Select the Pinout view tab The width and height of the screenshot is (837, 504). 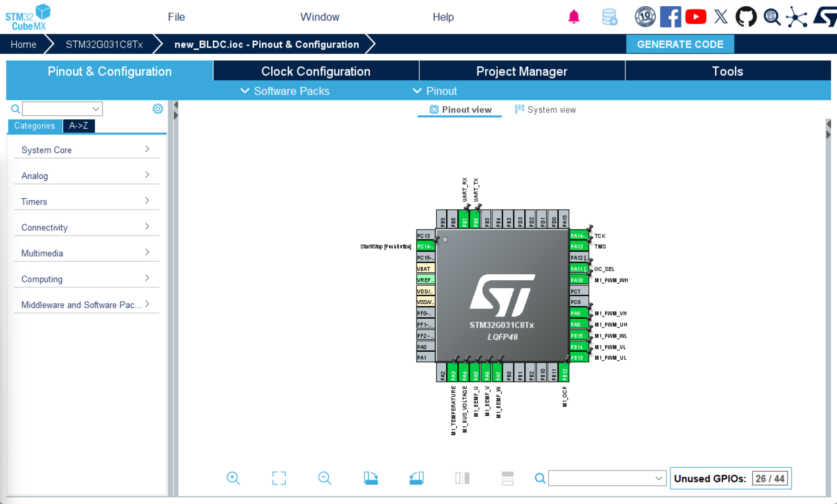pyautogui.click(x=460, y=109)
